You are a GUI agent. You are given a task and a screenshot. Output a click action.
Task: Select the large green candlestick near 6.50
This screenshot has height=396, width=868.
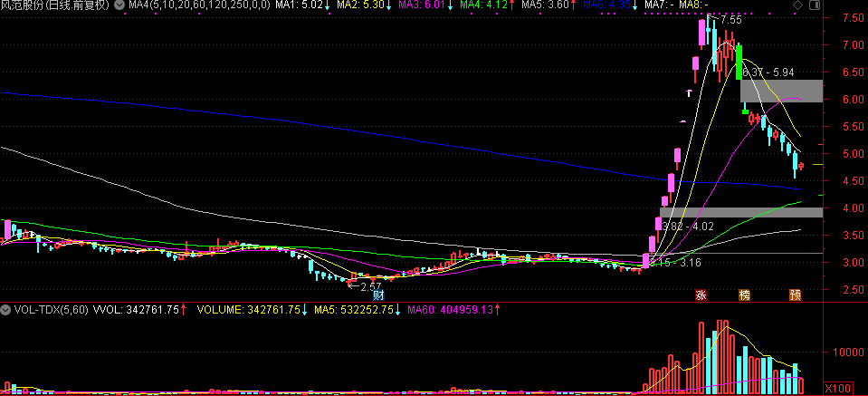click(739, 62)
